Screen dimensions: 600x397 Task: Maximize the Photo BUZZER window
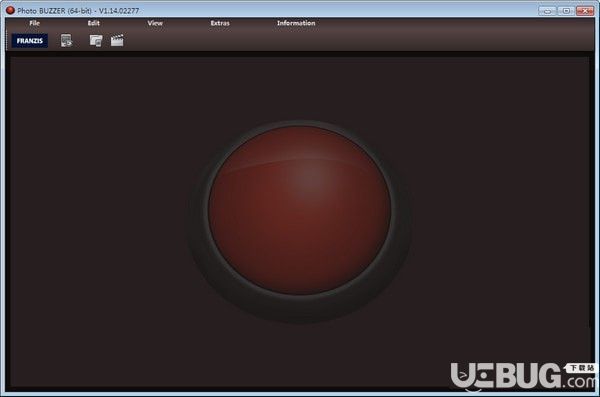[566, 11]
